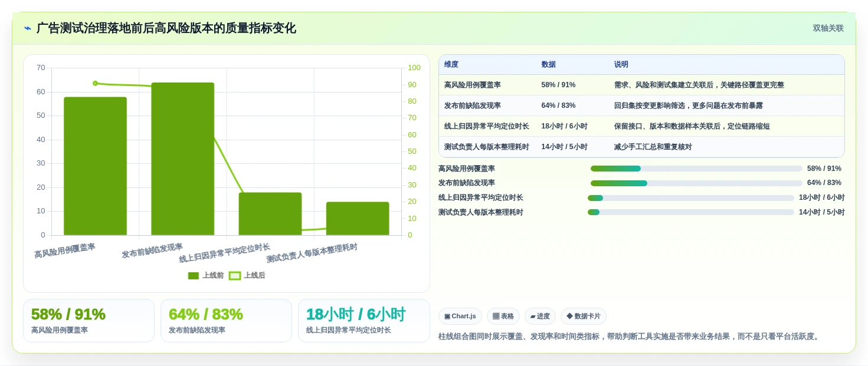868x366 pixels.
Task: Click the 高风险用例覆盖率 progress bar
Action: 696,169
